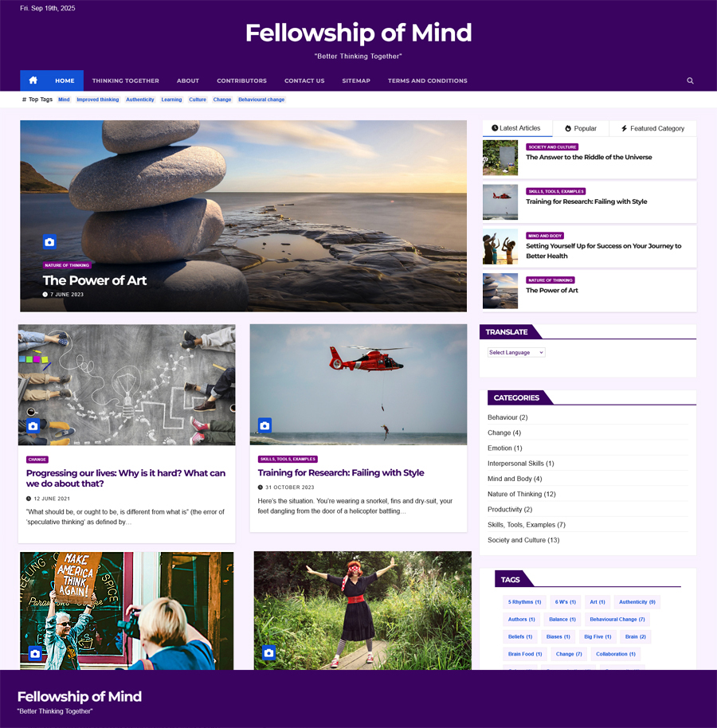Switch to the Featured Category tab
The width and height of the screenshot is (717, 728).
653,128
